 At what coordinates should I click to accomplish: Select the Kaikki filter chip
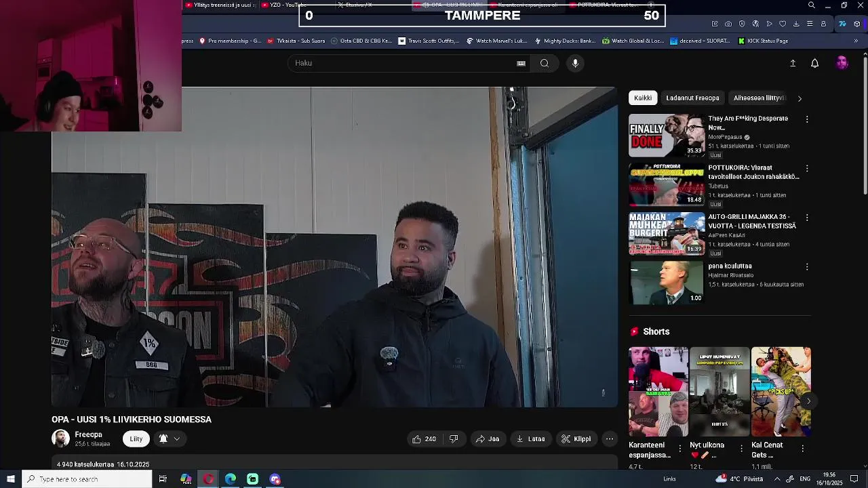click(643, 98)
